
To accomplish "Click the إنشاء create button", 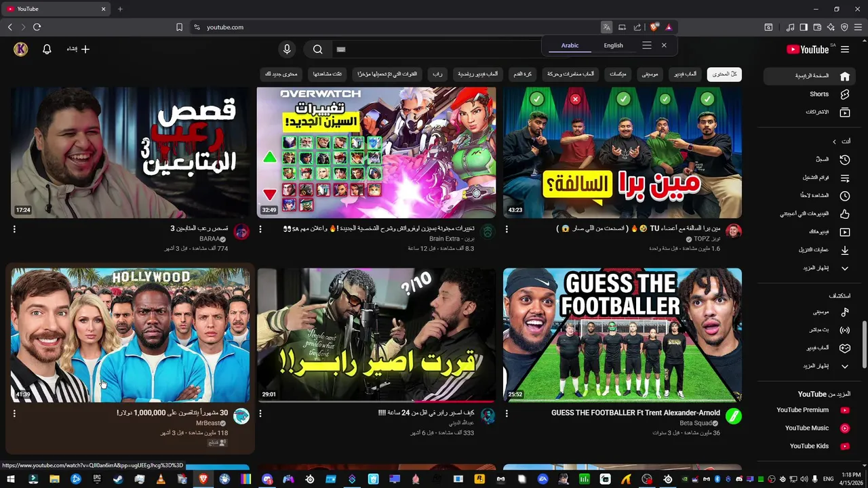I will click(78, 49).
